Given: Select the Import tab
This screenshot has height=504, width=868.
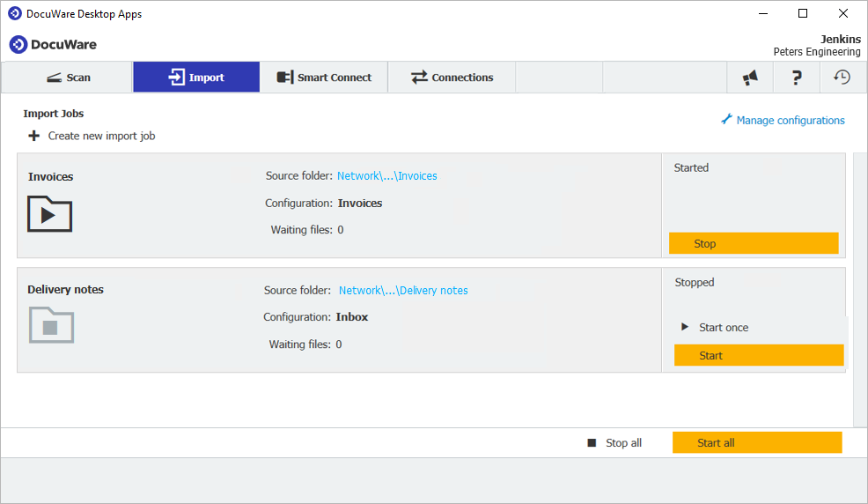Looking at the screenshot, I should point(196,78).
